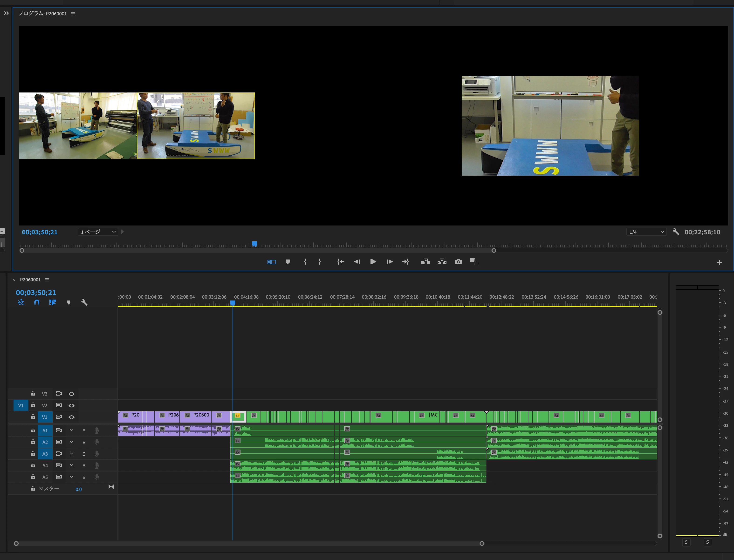Toggle the lock on track V3

(33, 394)
